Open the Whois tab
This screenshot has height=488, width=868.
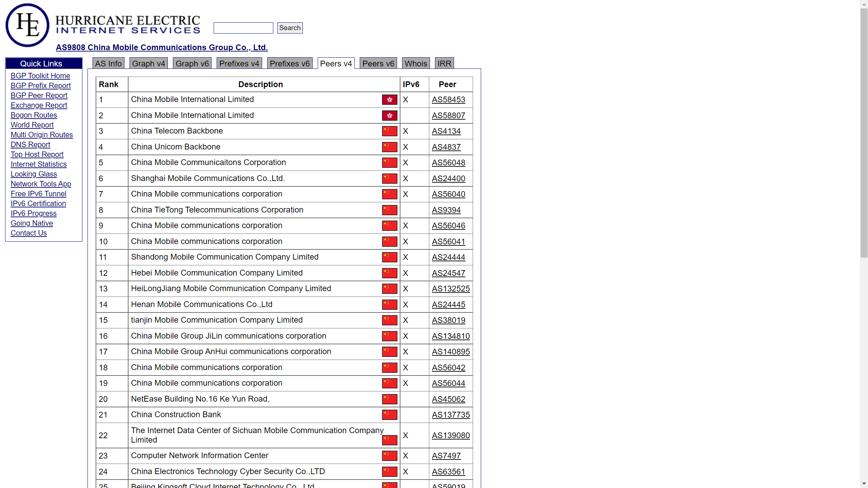point(416,64)
